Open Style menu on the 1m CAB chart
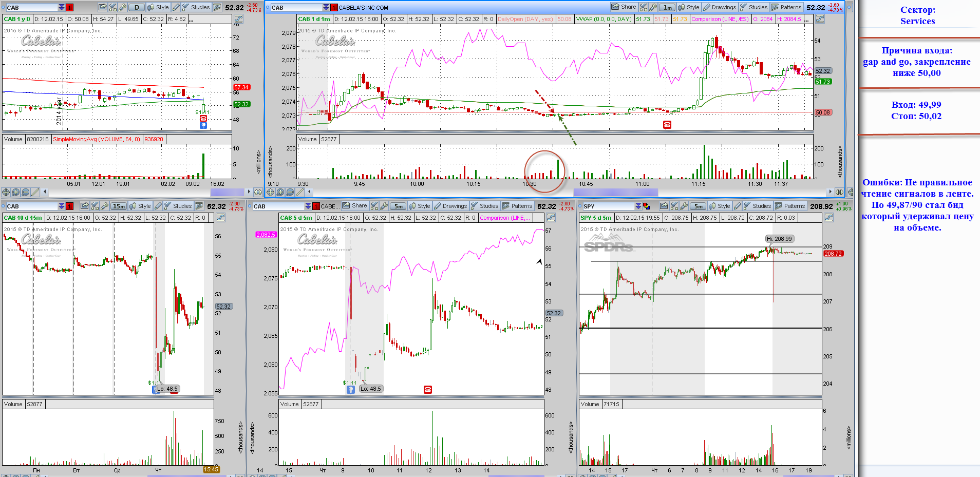 tap(689, 7)
